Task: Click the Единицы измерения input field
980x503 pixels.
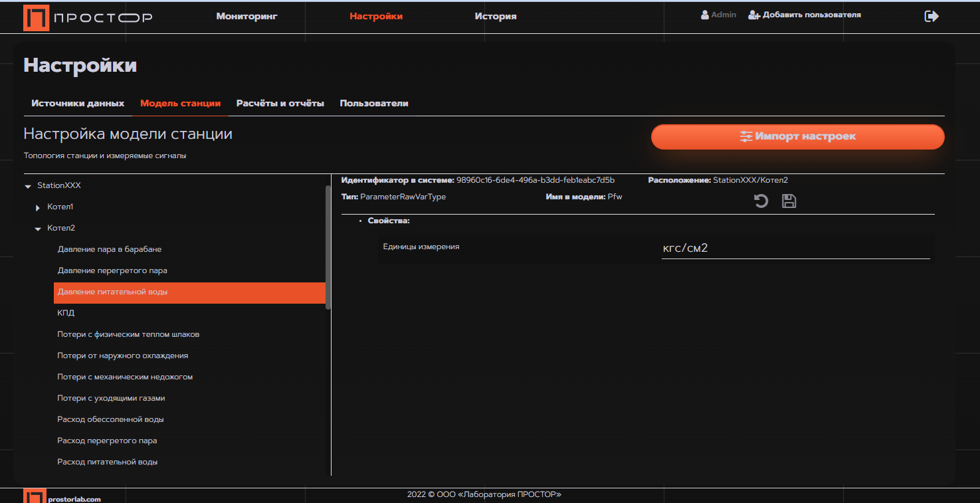Action: coord(795,249)
